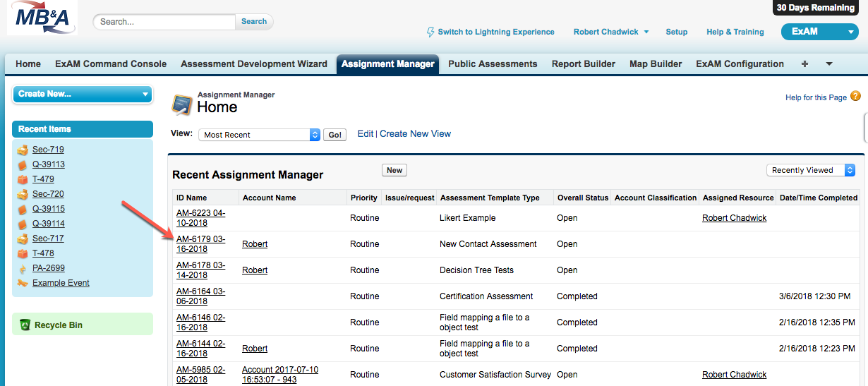Open record AM-6146 02-16-2018
The image size is (868, 386).
coord(201,322)
